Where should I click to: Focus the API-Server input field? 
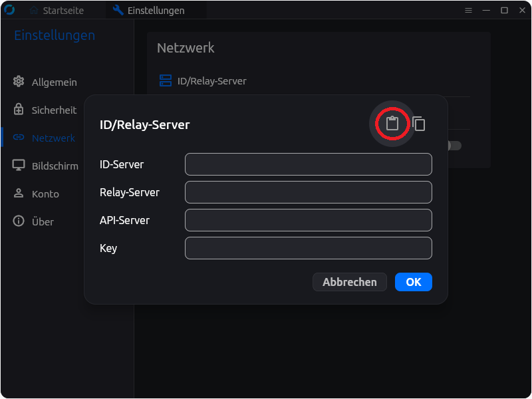[308, 220]
